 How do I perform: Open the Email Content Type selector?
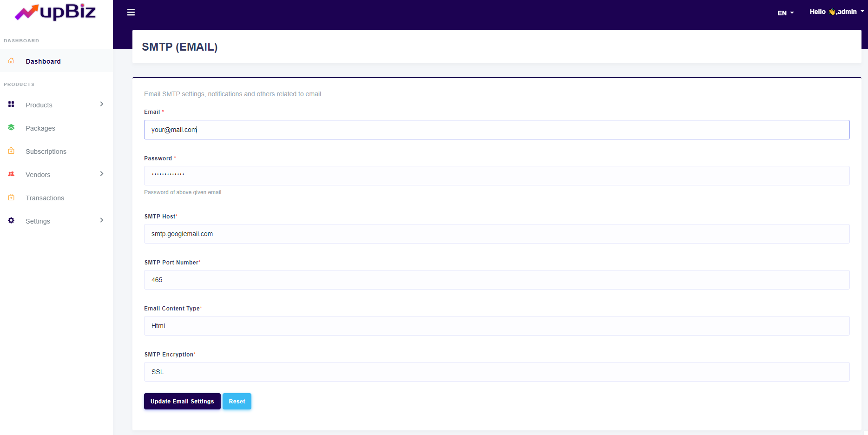[496, 326]
